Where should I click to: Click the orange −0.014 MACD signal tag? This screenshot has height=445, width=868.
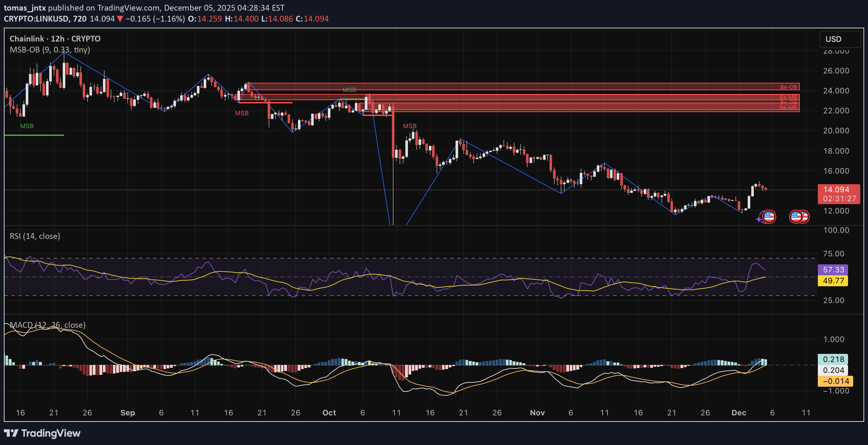tap(835, 381)
